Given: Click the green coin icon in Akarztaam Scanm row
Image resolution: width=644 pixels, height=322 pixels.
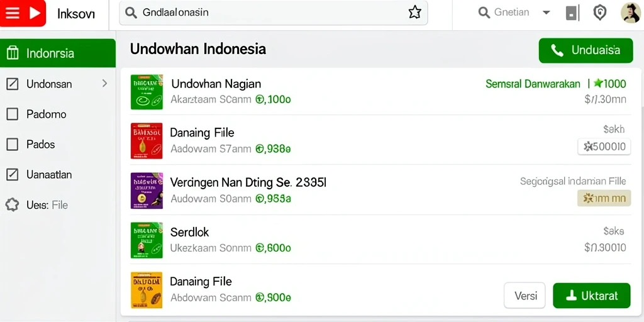Looking at the screenshot, I should click(x=259, y=99).
